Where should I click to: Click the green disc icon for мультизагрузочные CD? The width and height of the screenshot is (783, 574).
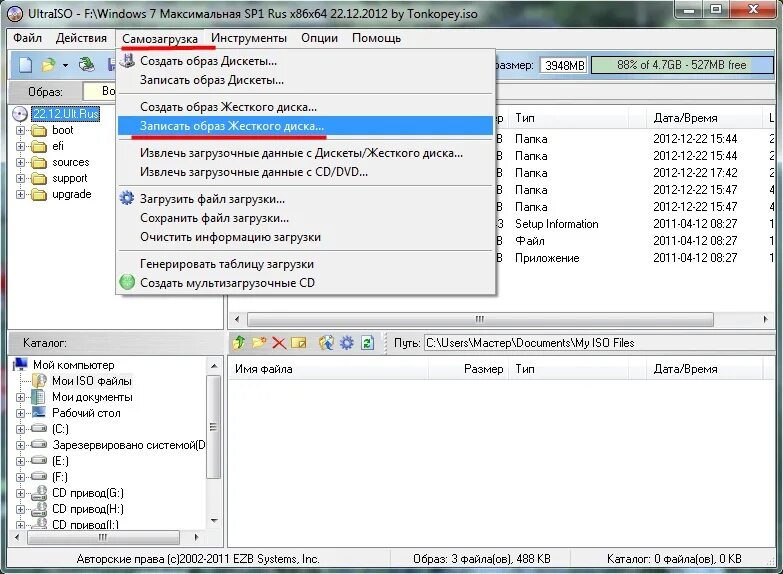(127, 282)
